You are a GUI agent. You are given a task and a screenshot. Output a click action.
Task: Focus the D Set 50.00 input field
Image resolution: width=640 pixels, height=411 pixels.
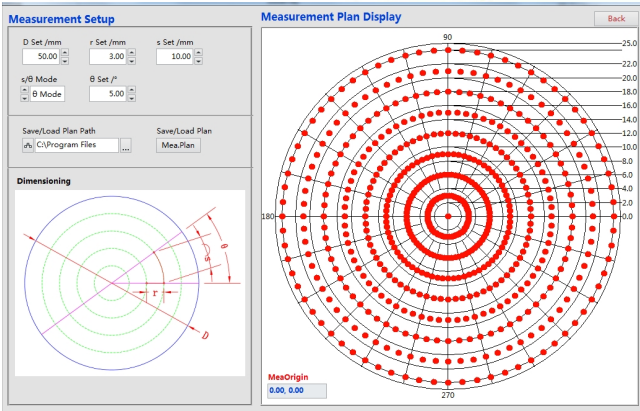(41, 56)
